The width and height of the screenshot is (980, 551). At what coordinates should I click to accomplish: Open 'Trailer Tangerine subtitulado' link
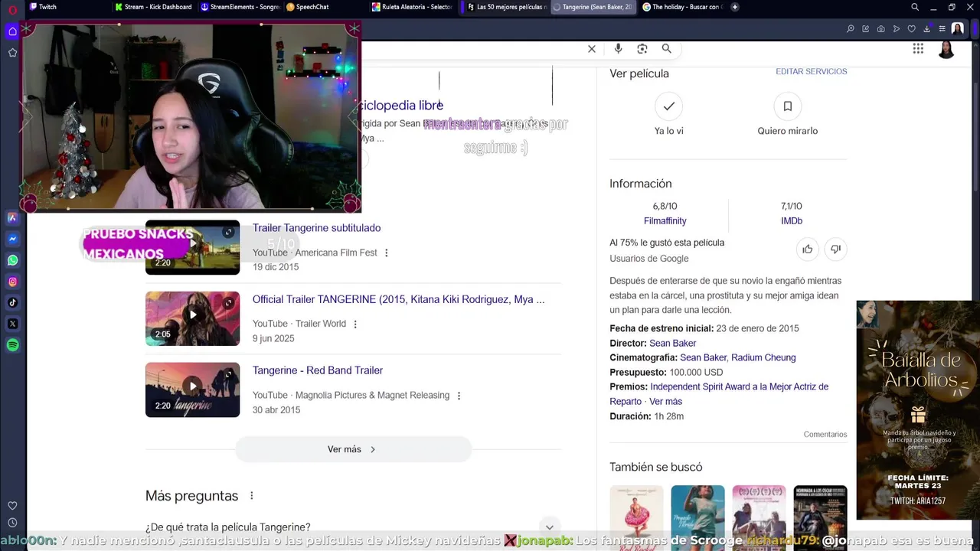click(316, 228)
